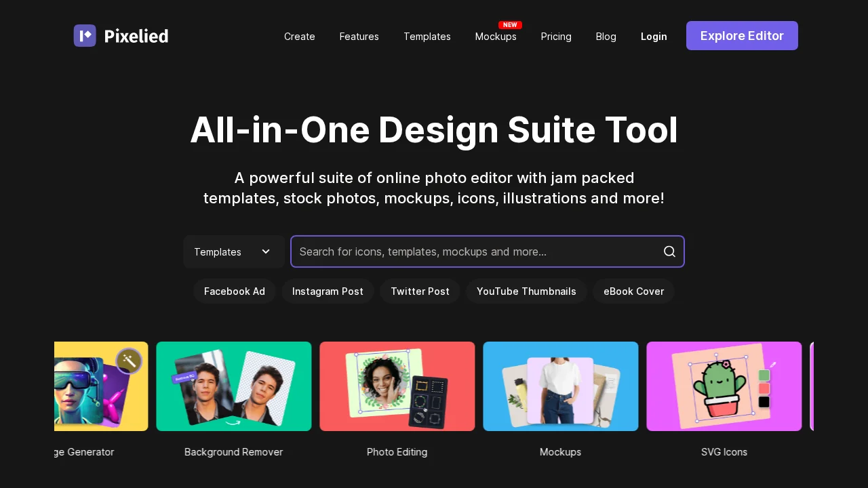This screenshot has width=868, height=488.
Task: Choose the Instagram Post chip
Action: [328, 291]
